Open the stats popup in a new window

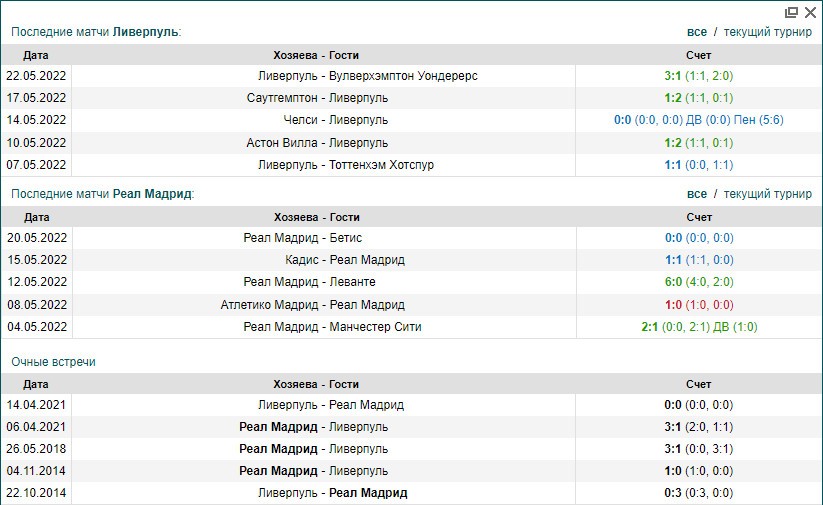792,12
